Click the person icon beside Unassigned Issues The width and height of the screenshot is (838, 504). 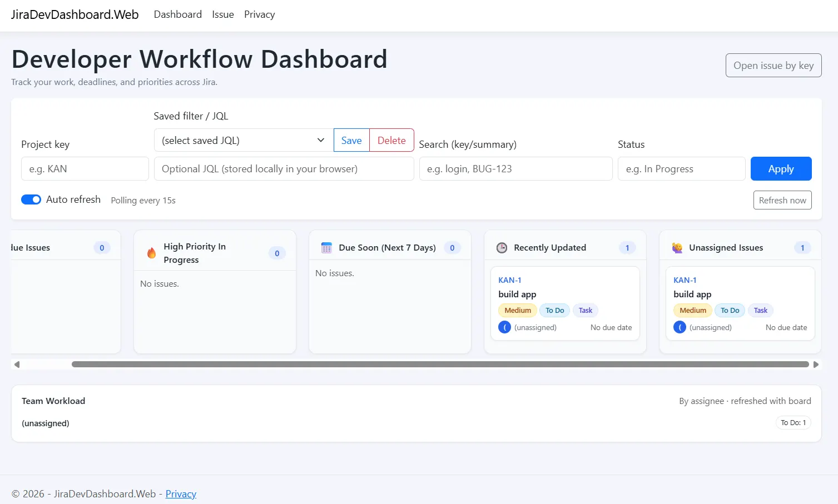pyautogui.click(x=677, y=248)
